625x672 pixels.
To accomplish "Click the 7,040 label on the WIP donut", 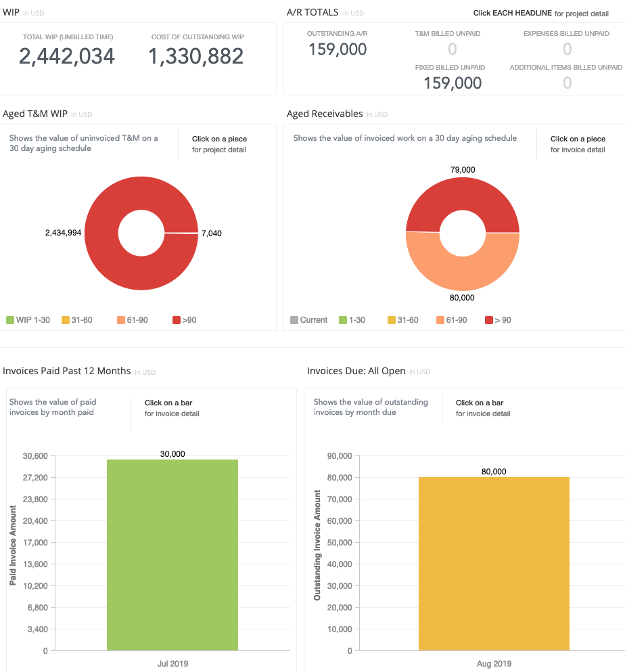I will point(212,233).
